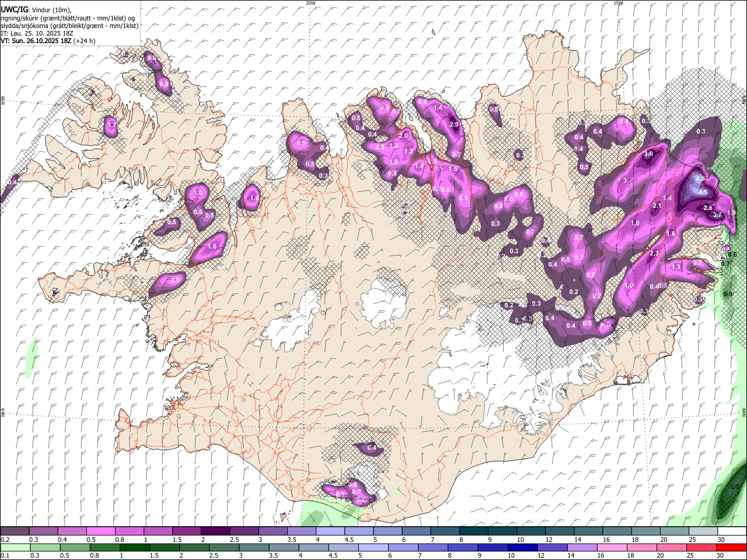Click the '20W' longitude label at top
The height and width of the screenshot is (560, 747).
[310, 3]
